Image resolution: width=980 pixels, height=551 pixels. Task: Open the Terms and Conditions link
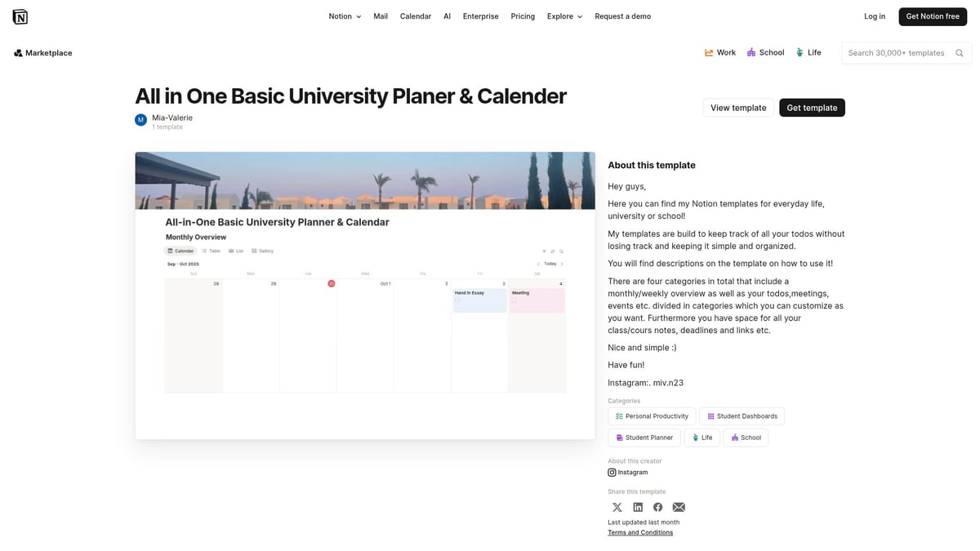(639, 531)
